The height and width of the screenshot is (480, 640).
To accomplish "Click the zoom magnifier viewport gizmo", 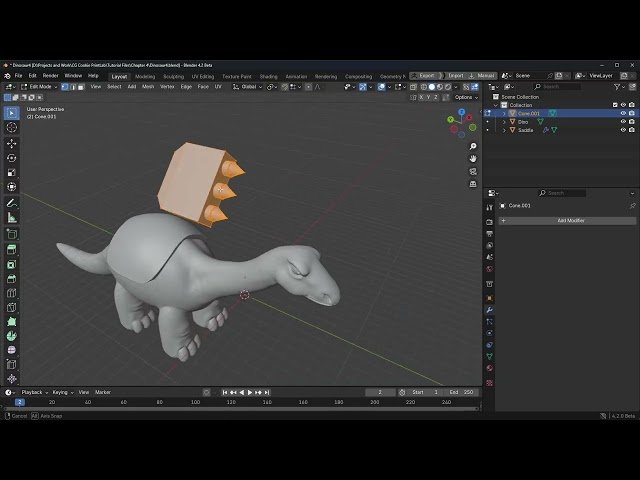I will pos(473,145).
